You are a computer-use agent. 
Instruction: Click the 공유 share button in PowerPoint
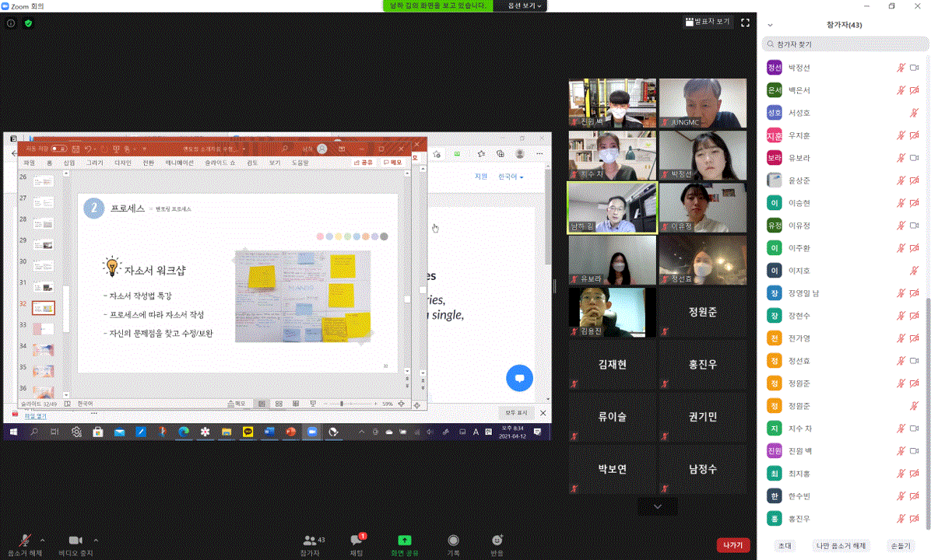tap(364, 162)
